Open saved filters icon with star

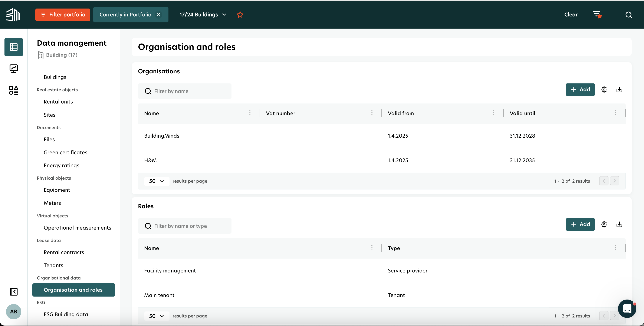pyautogui.click(x=598, y=15)
